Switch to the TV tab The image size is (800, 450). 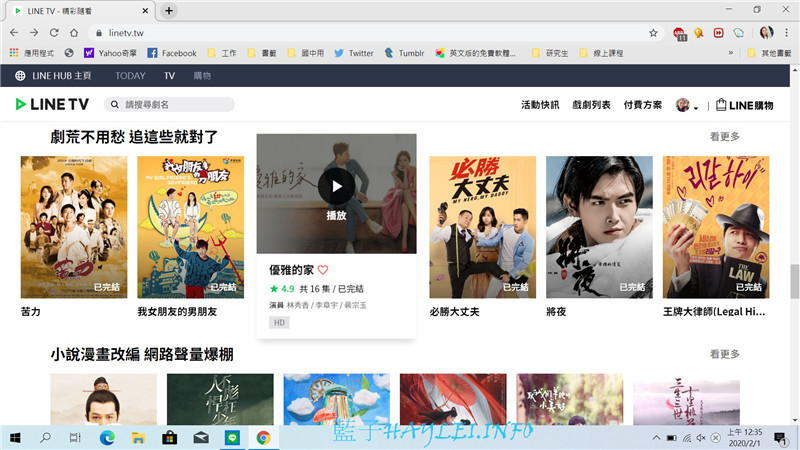[x=169, y=76]
